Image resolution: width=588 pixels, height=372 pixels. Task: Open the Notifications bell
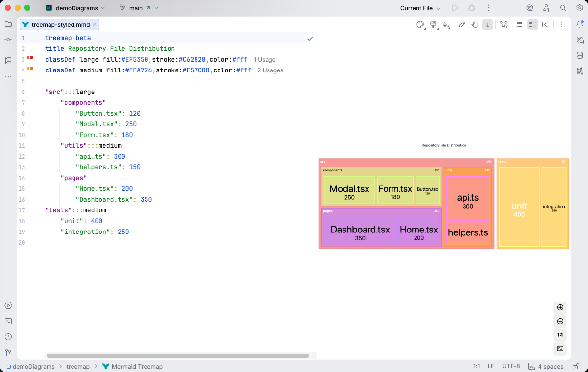[x=580, y=24]
